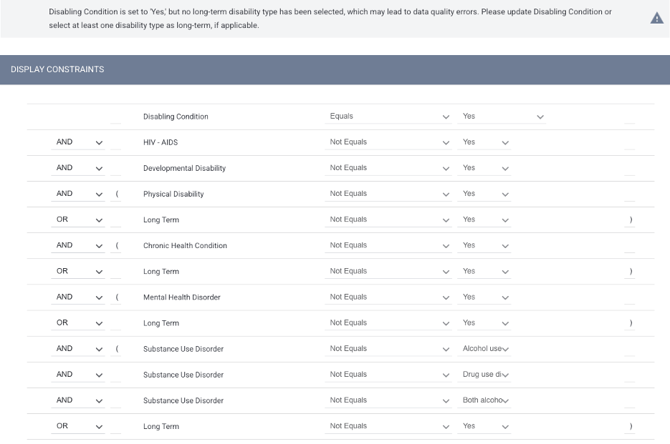Viewport: 670px width, 444px height.
Task: Open the Alcohol use value dropdown
Action: (x=485, y=349)
